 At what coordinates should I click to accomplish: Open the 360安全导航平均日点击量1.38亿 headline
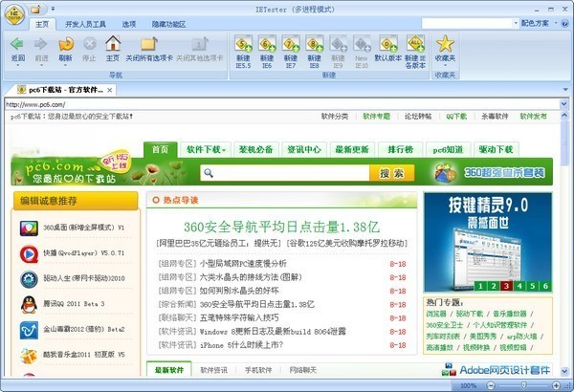tap(281, 227)
